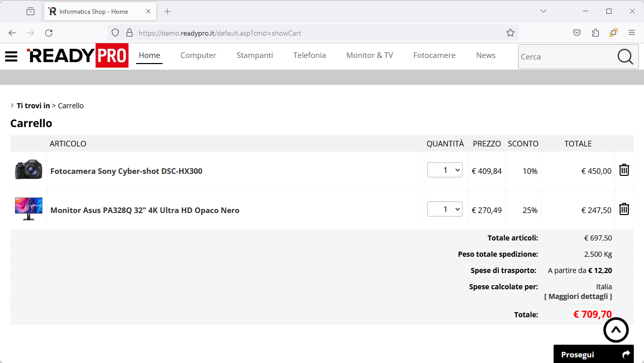
Task: Click the Prosegui button
Action: [x=594, y=354]
